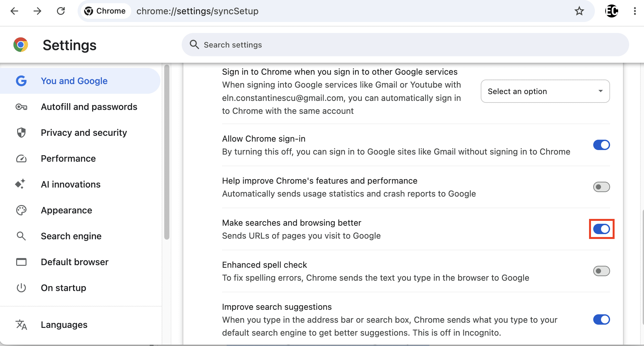Click the sidebar scrollbar

[x=167, y=152]
